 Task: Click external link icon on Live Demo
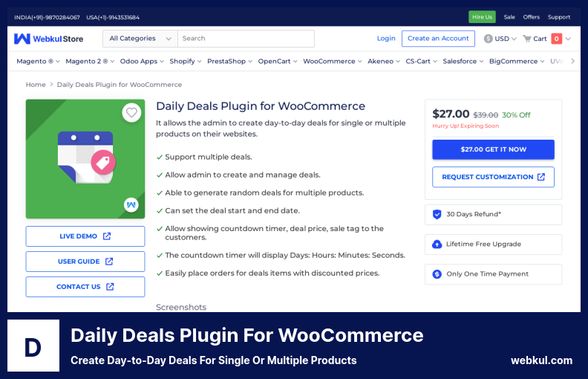click(x=107, y=236)
